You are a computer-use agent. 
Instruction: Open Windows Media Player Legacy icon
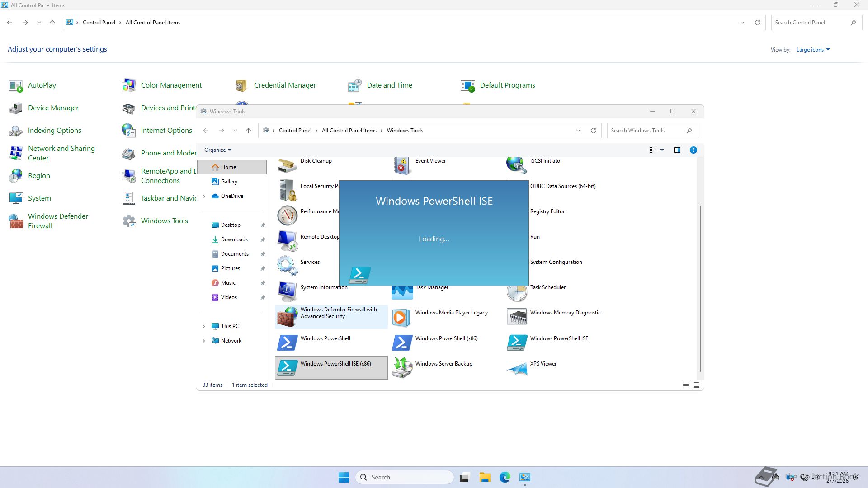[402, 317]
